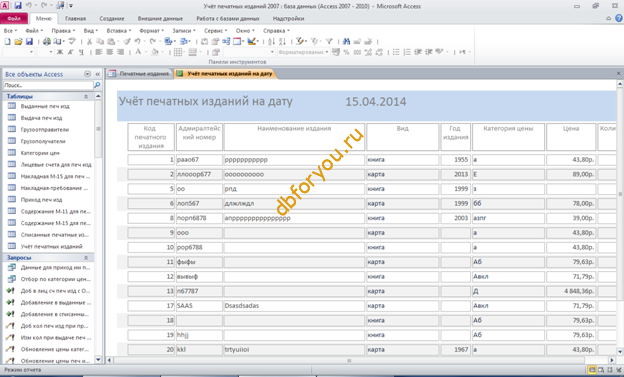Click the Relationships icon in the toolbar
624x377 pixels.
[226, 41]
